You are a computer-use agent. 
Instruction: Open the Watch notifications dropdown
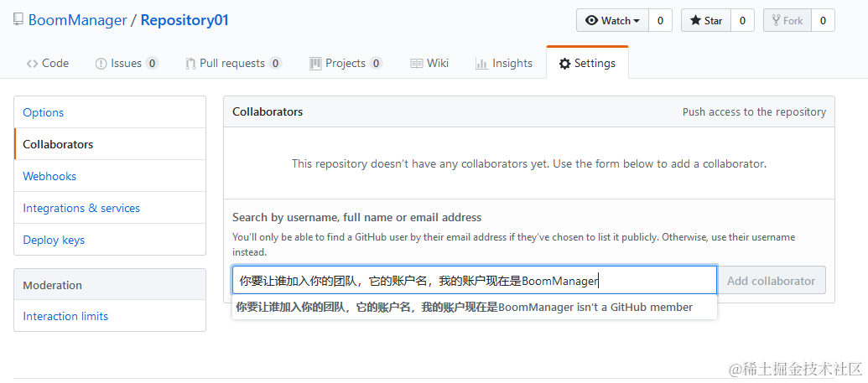tap(612, 20)
